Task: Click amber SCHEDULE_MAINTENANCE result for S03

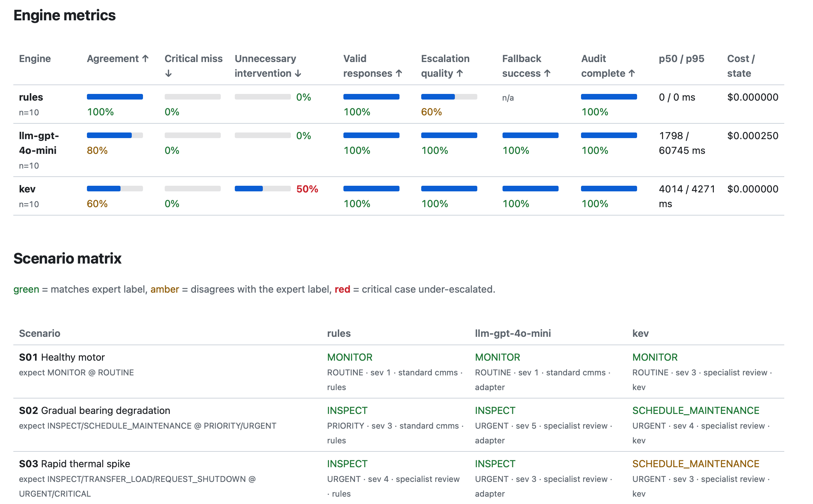Action: (696, 464)
